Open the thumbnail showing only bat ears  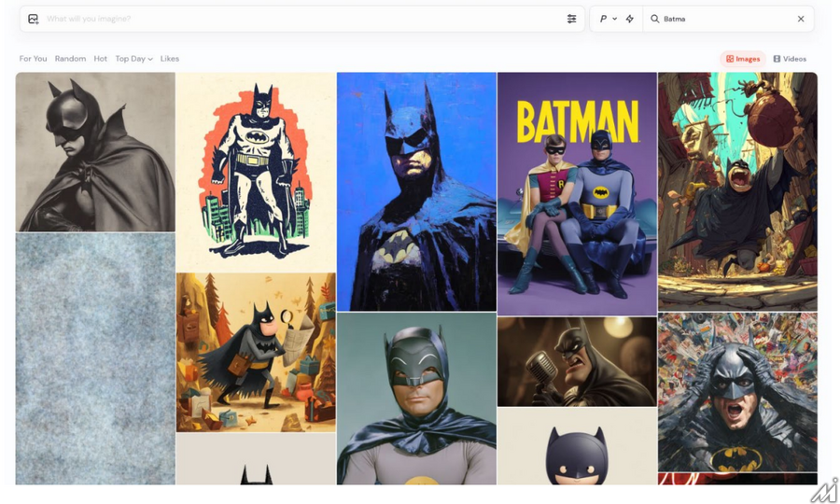[x=256, y=459]
